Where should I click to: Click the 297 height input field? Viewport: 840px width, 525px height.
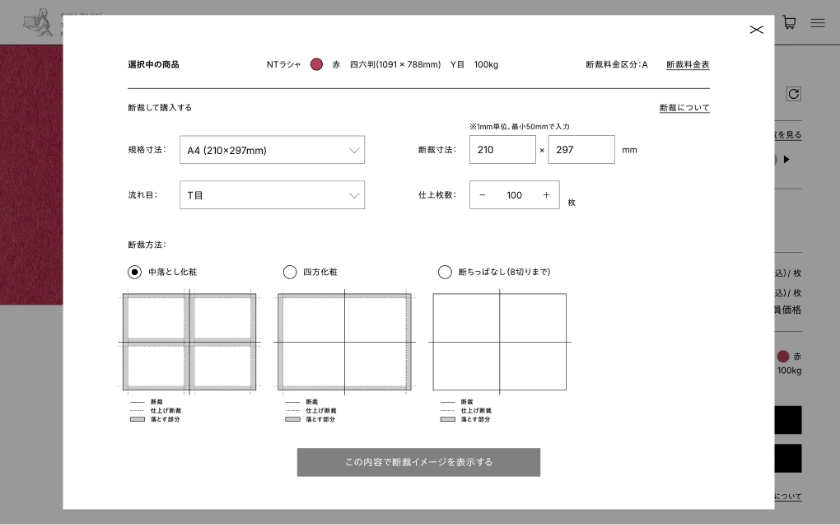click(x=581, y=149)
